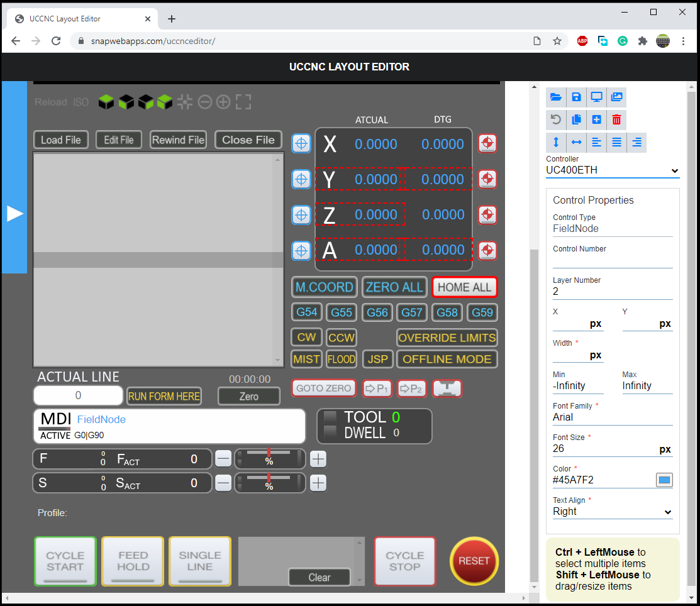Viewport: 700px width, 606px height.
Task: Click the center view crosshair icon
Action: pyautogui.click(x=184, y=102)
